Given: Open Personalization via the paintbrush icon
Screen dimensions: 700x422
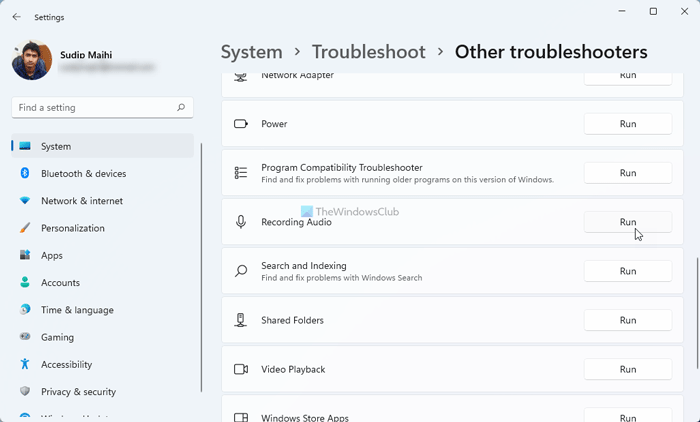Looking at the screenshot, I should click(x=25, y=228).
